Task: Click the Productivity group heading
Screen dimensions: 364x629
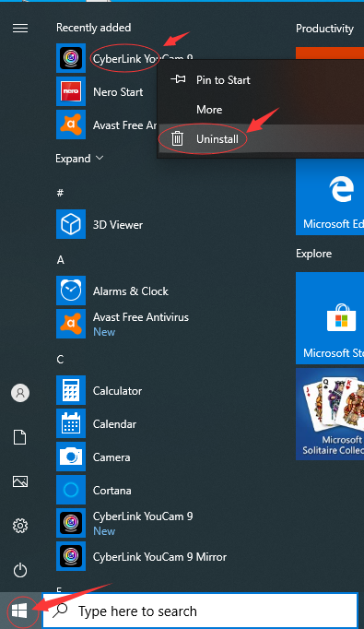Action: tap(324, 29)
